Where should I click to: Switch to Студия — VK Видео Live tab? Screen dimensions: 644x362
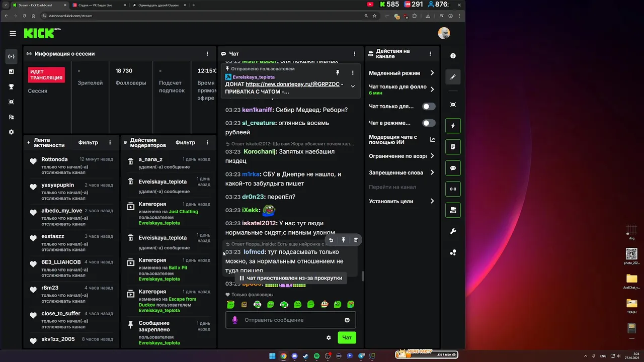click(x=99, y=5)
